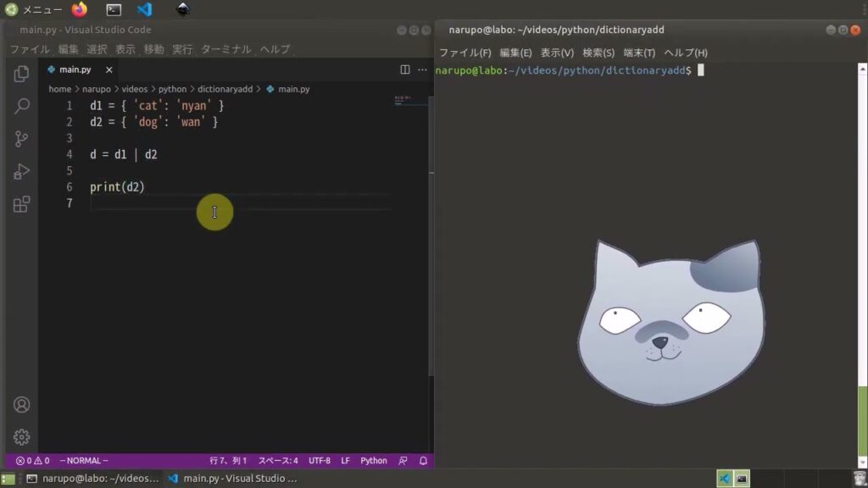Change file encoding via the UTF-8 indicator

tap(319, 460)
